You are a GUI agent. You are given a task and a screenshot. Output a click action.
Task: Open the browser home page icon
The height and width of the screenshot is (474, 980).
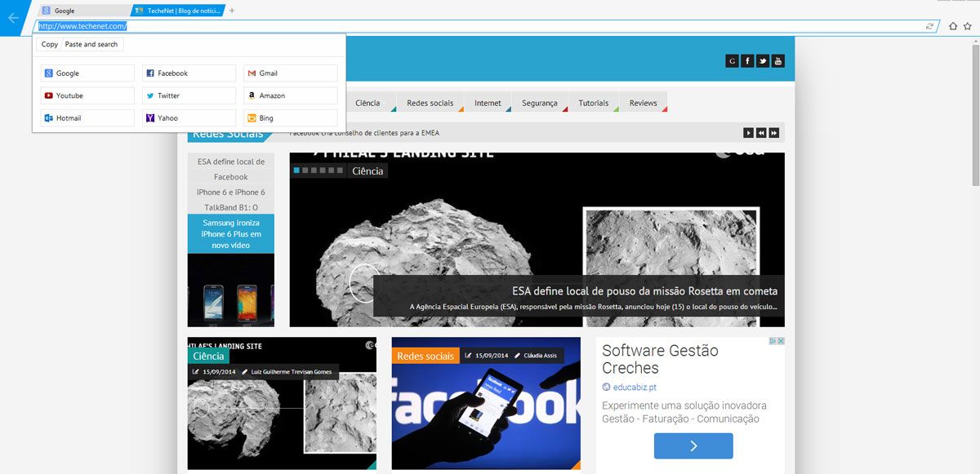[952, 26]
